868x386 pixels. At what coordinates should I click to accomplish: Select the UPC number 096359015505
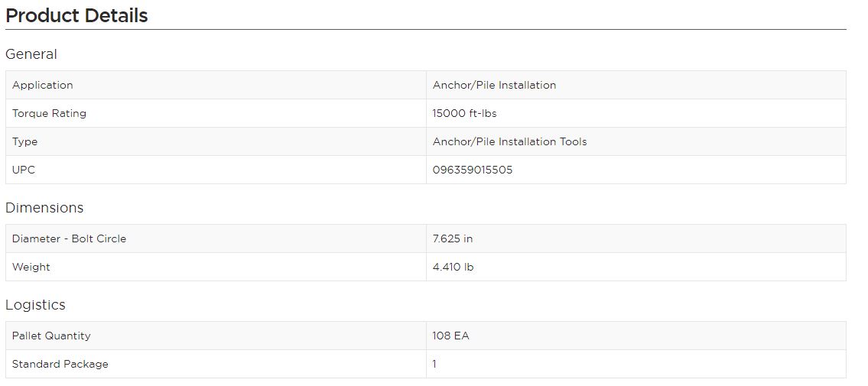(x=473, y=170)
